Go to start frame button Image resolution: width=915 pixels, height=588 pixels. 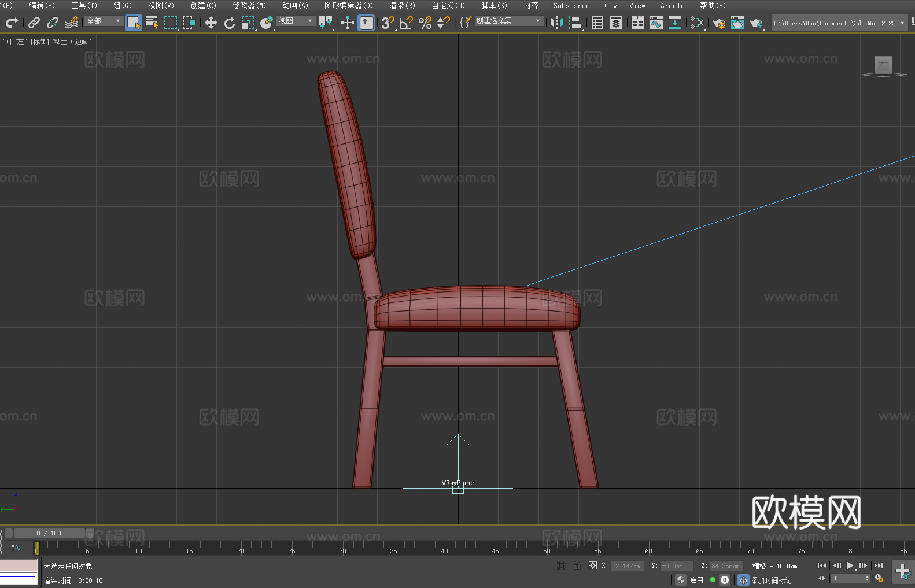click(x=822, y=565)
